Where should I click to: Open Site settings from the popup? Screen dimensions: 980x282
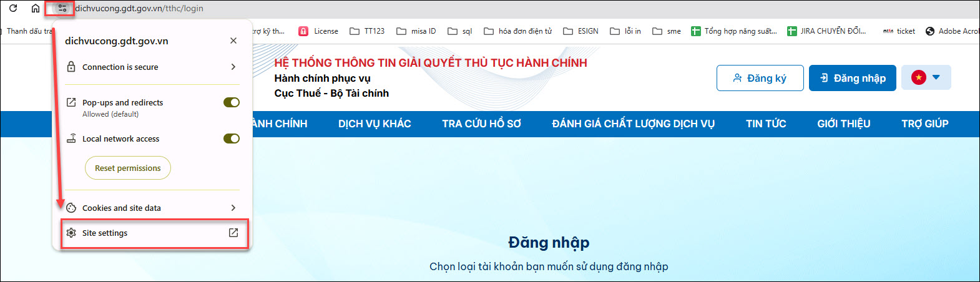tap(152, 233)
